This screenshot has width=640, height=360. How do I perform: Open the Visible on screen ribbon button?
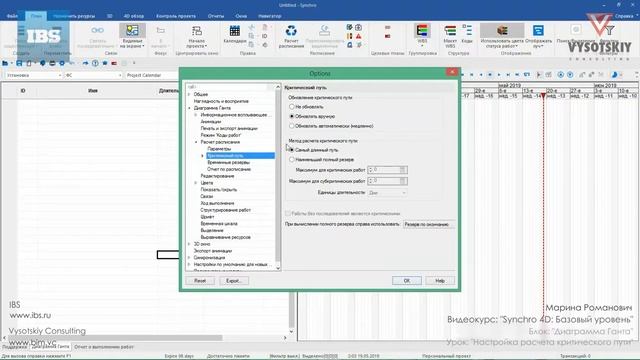coord(132,36)
